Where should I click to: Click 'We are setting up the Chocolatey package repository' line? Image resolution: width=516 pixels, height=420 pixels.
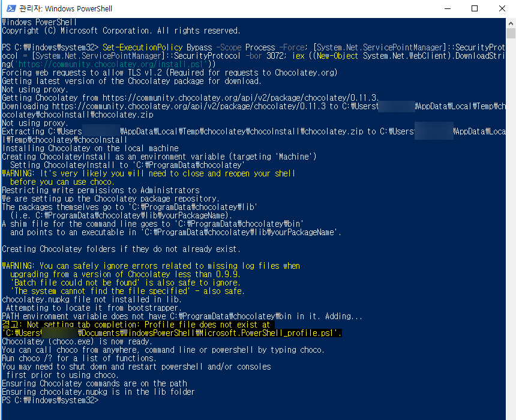(111, 199)
